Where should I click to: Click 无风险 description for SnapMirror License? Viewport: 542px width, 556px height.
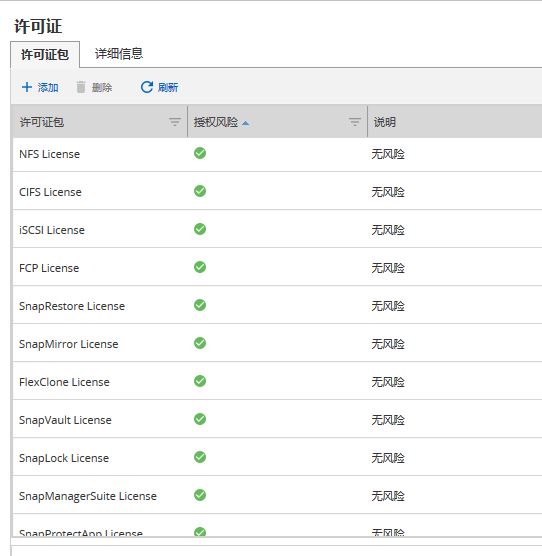click(x=388, y=344)
